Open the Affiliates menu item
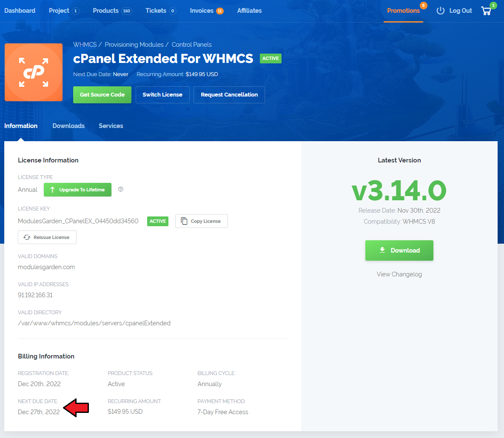The height and width of the screenshot is (438, 504). [x=249, y=11]
